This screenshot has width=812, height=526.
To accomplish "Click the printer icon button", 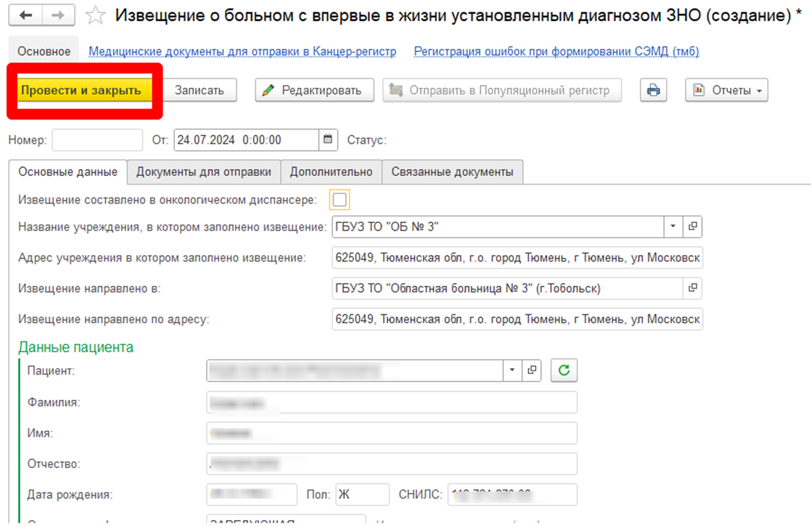I will click(x=653, y=90).
